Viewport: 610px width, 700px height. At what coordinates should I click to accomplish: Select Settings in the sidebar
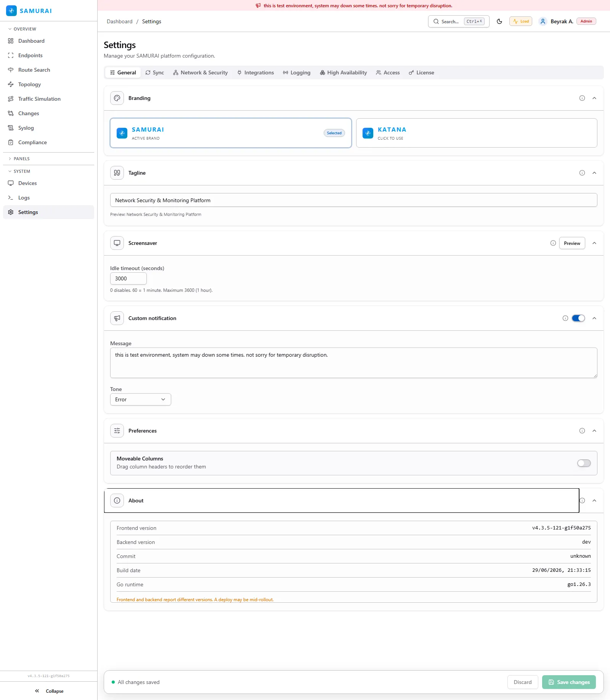pyautogui.click(x=48, y=212)
